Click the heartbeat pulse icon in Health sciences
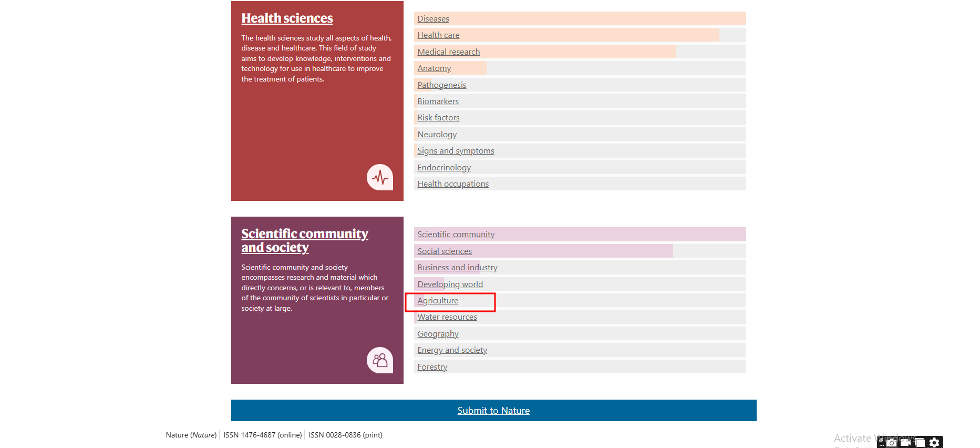The height and width of the screenshot is (448, 980). pyautogui.click(x=379, y=178)
